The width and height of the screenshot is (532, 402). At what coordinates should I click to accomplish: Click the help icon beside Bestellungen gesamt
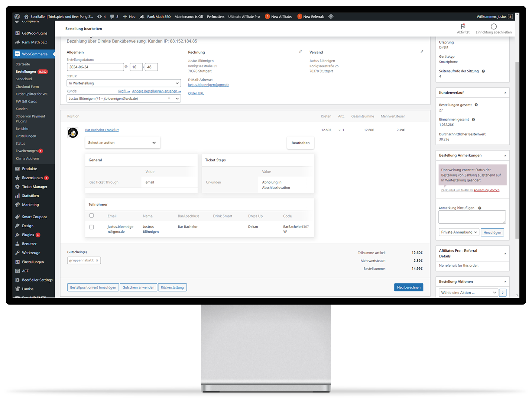click(x=476, y=105)
